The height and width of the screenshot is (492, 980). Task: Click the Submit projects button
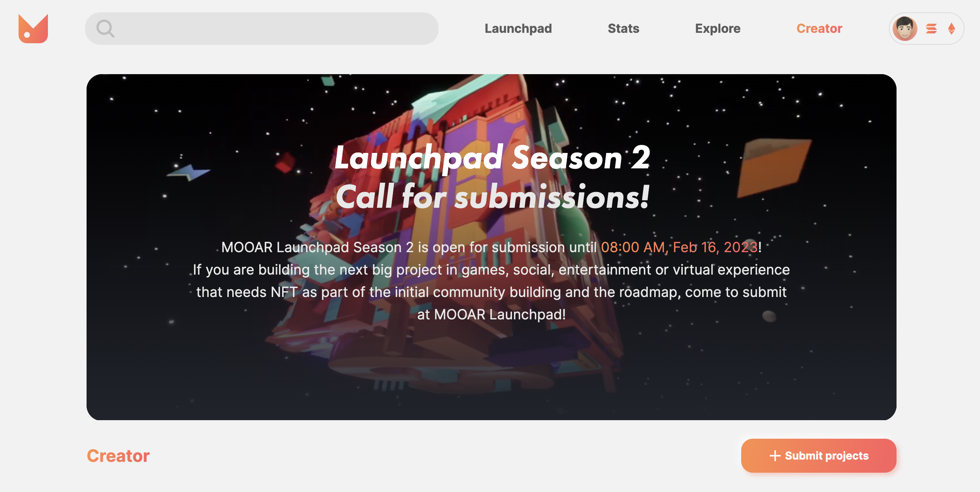818,456
